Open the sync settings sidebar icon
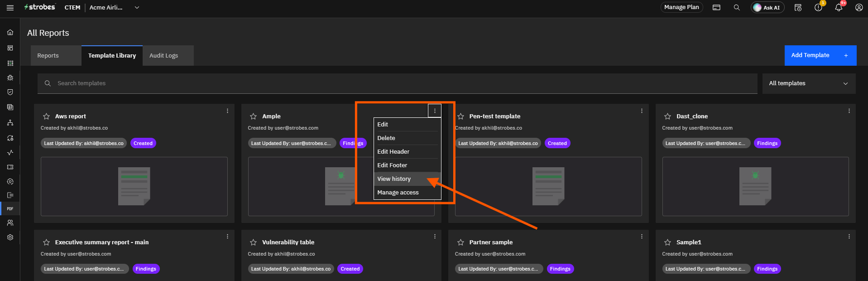 tap(10, 138)
